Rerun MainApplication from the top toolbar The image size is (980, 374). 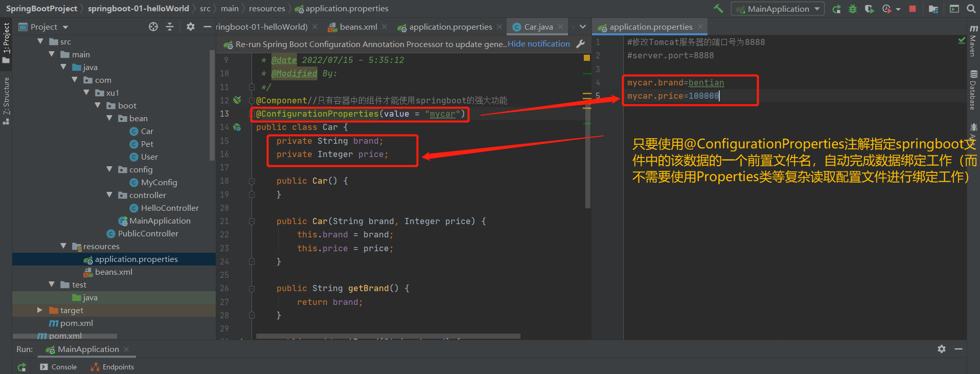(836, 9)
